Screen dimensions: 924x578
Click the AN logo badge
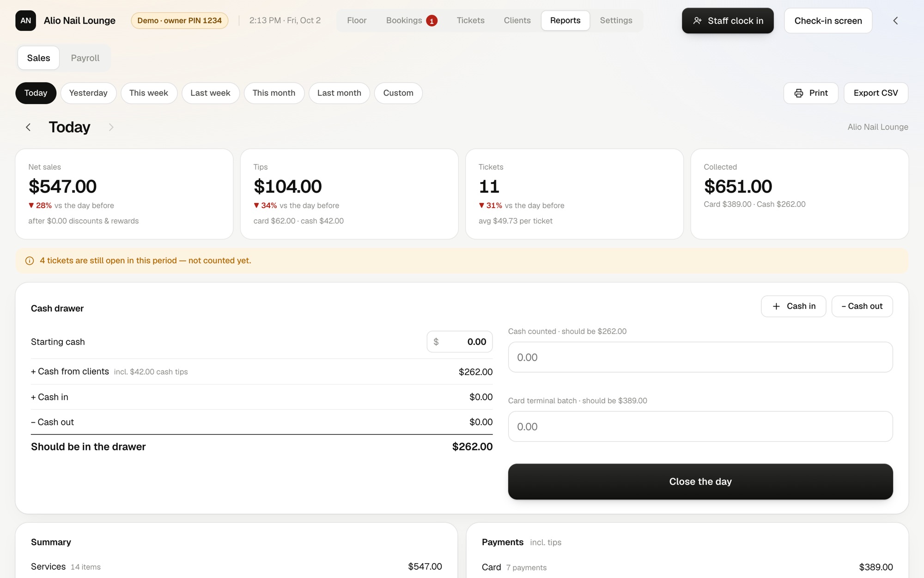[x=25, y=20]
